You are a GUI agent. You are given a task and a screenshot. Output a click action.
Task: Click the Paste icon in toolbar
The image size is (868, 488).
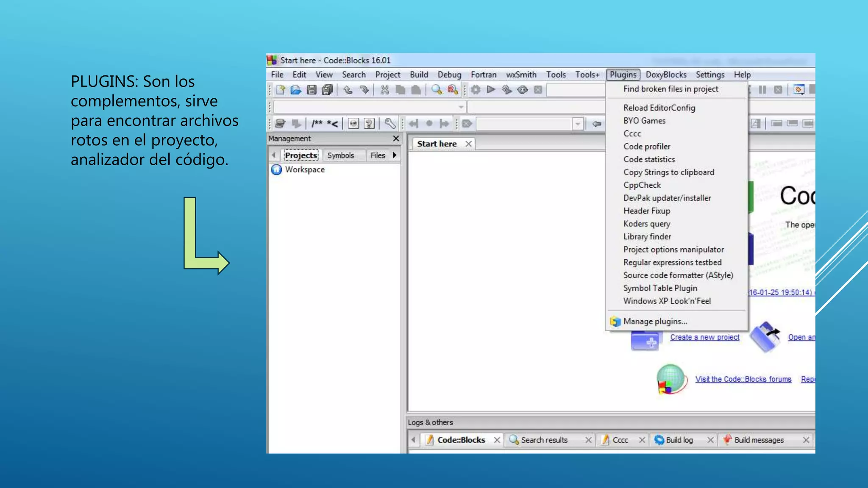click(x=416, y=89)
